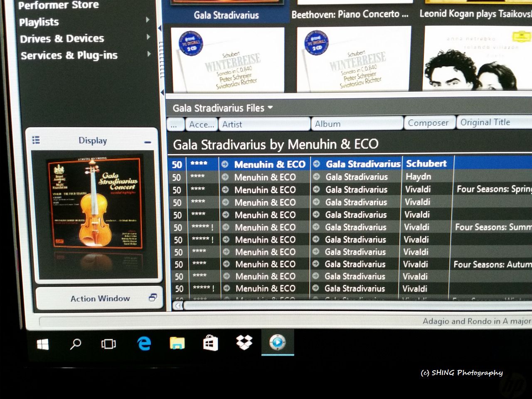Screen dimensions: 532x399
Task: Click arrow icon beside Album in Haydn row
Action: (316, 177)
